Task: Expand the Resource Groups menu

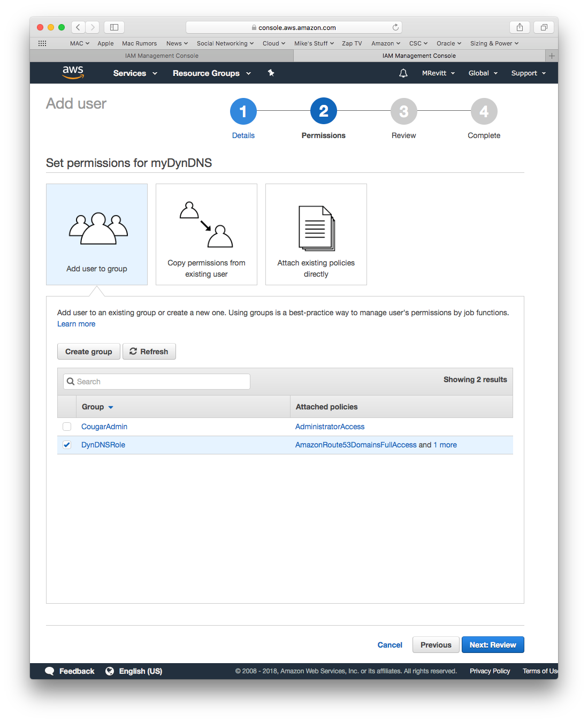Action: pyautogui.click(x=212, y=73)
